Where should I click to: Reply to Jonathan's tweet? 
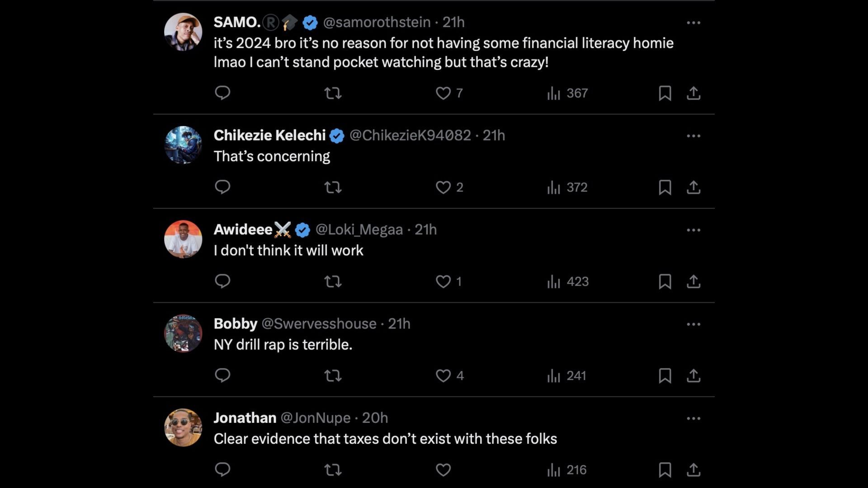pos(222,469)
